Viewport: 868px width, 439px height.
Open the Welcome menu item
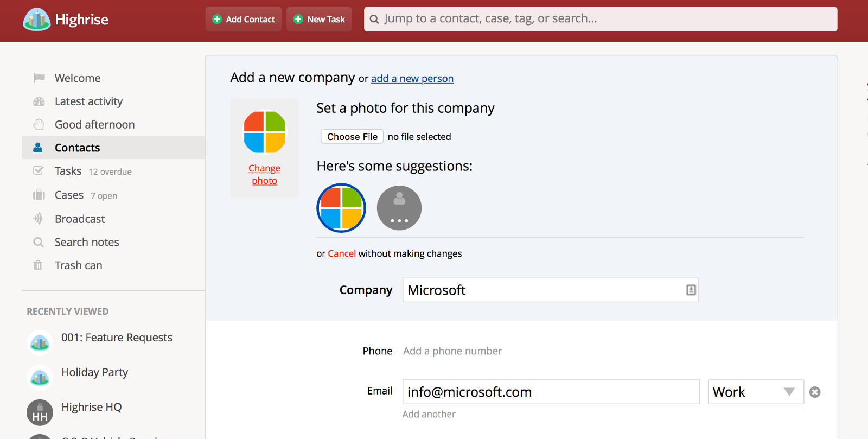click(78, 78)
